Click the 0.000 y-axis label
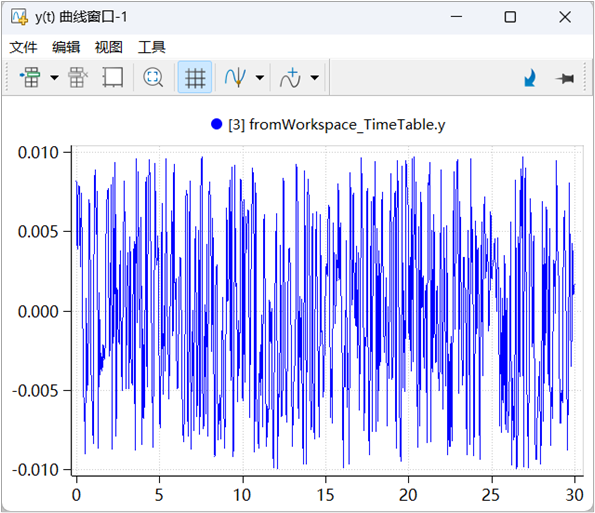The height and width of the screenshot is (513, 595). 38,312
